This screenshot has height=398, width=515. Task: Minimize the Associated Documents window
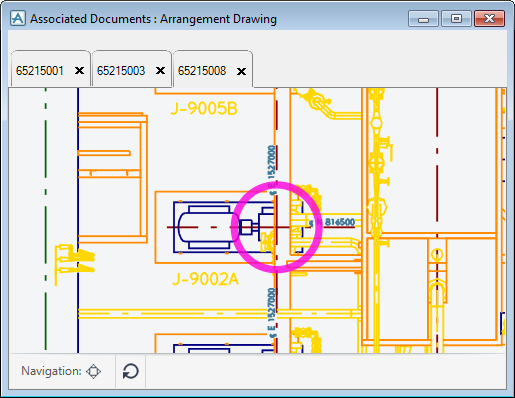[423, 19]
